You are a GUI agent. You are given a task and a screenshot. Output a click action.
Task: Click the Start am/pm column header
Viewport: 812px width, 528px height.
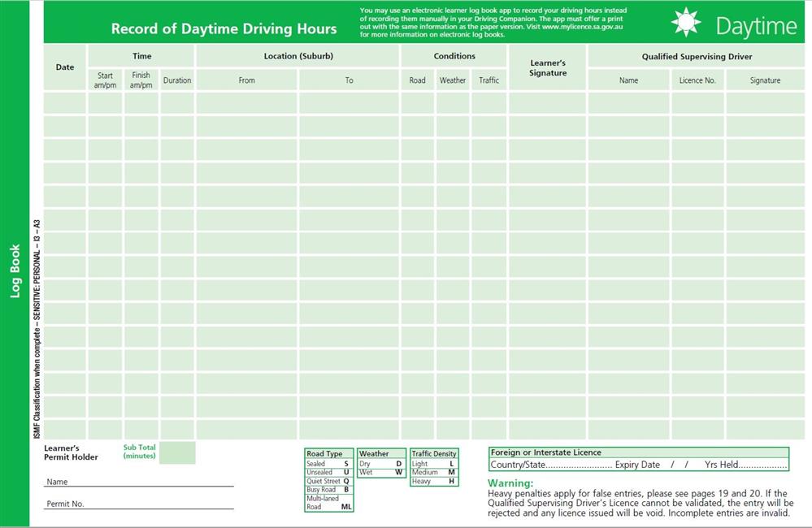[106, 80]
